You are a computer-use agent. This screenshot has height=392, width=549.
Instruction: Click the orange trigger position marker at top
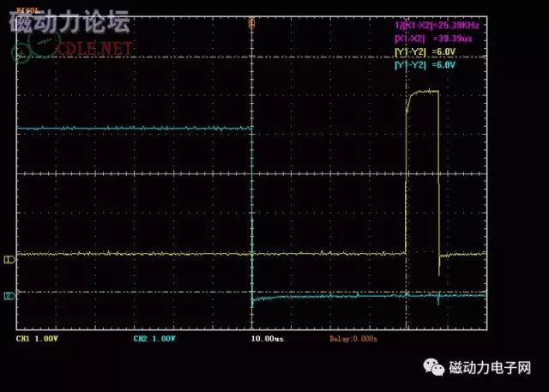[251, 23]
